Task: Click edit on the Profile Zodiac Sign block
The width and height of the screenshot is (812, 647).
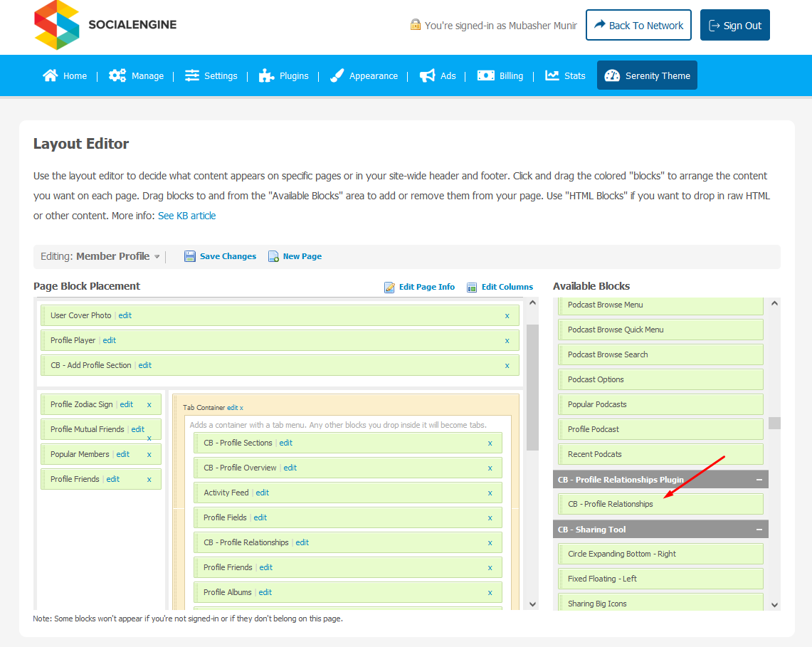Action: pos(127,404)
